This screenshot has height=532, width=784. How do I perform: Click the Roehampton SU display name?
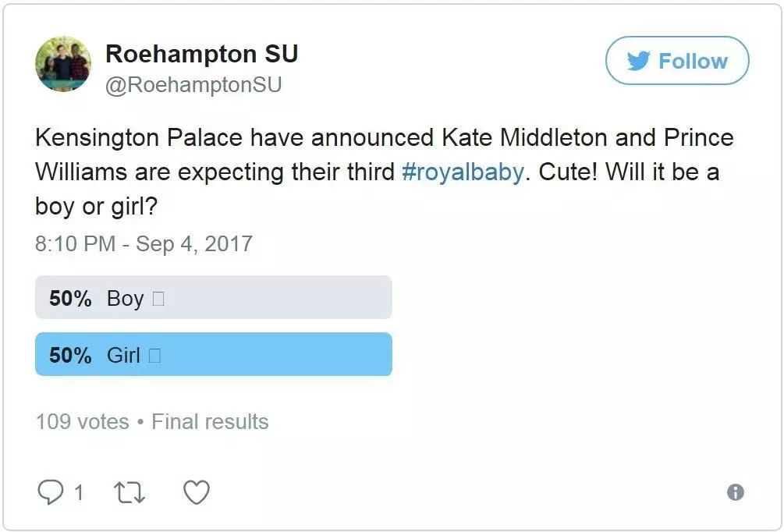point(201,53)
